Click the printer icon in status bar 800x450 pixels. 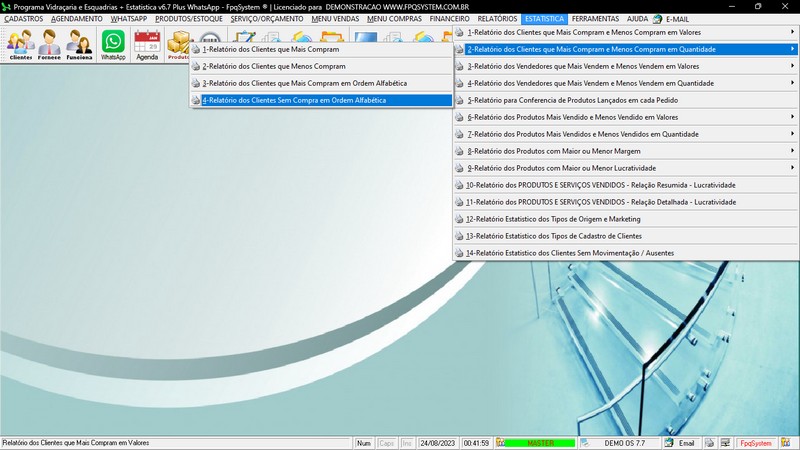(709, 443)
